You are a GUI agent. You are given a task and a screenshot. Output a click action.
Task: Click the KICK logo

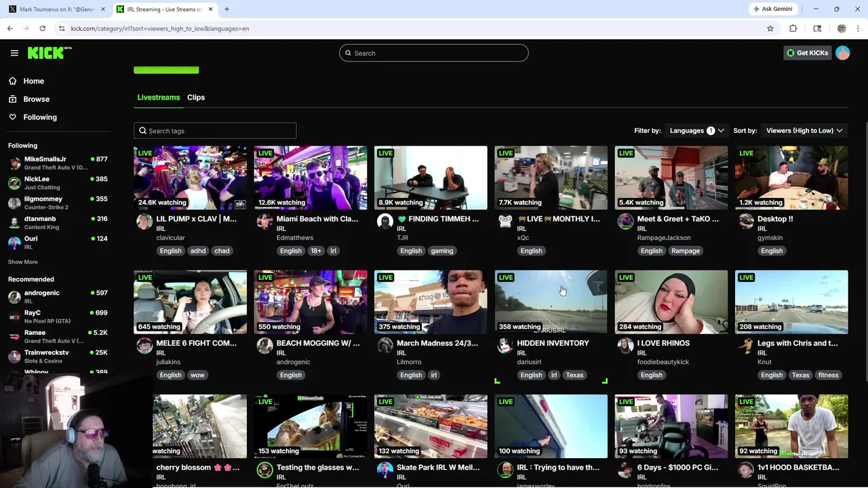[50, 53]
